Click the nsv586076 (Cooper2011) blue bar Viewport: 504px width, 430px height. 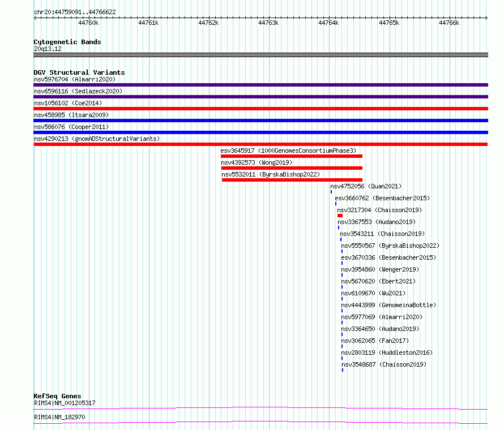(260, 132)
